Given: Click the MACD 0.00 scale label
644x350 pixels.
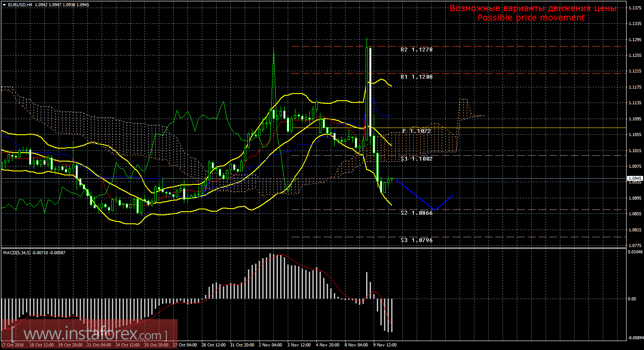Looking at the screenshot, I should point(631,299).
